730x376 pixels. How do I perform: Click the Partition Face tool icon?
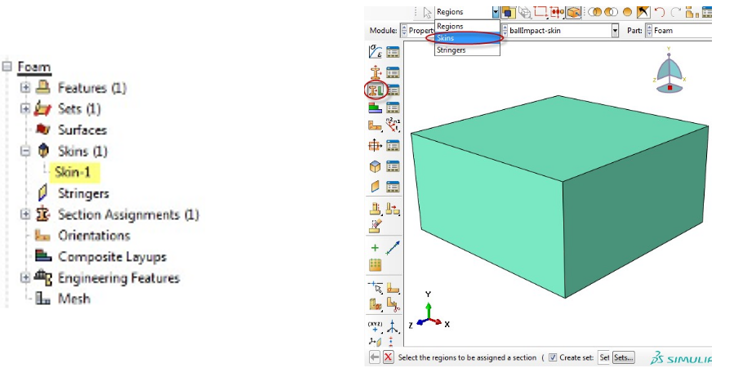tap(393, 288)
